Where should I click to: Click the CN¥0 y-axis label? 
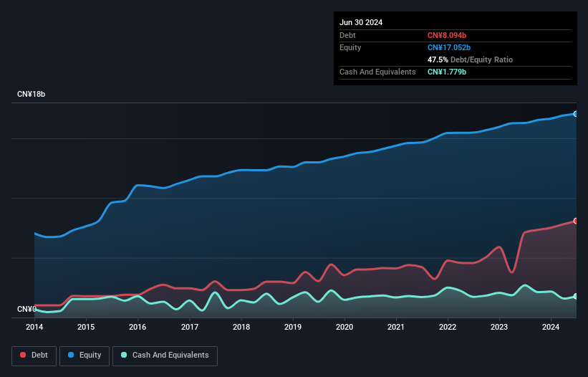point(26,309)
